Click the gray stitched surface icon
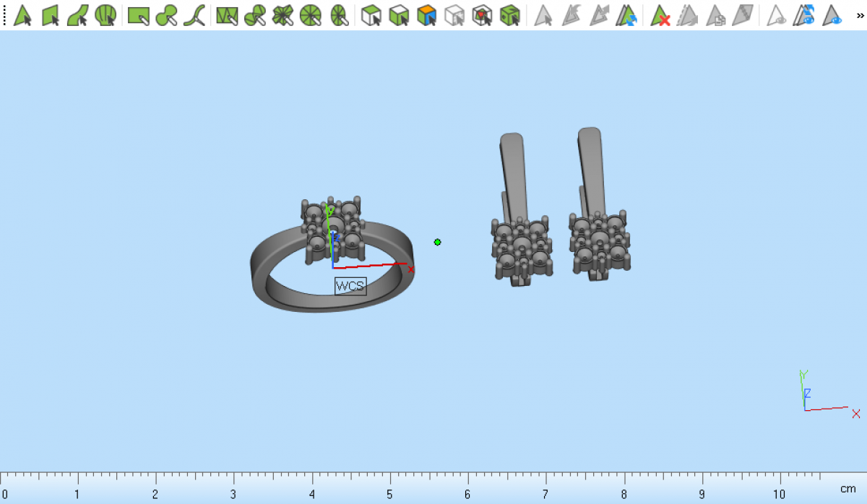Viewport: 867px width, 504px height. click(743, 14)
